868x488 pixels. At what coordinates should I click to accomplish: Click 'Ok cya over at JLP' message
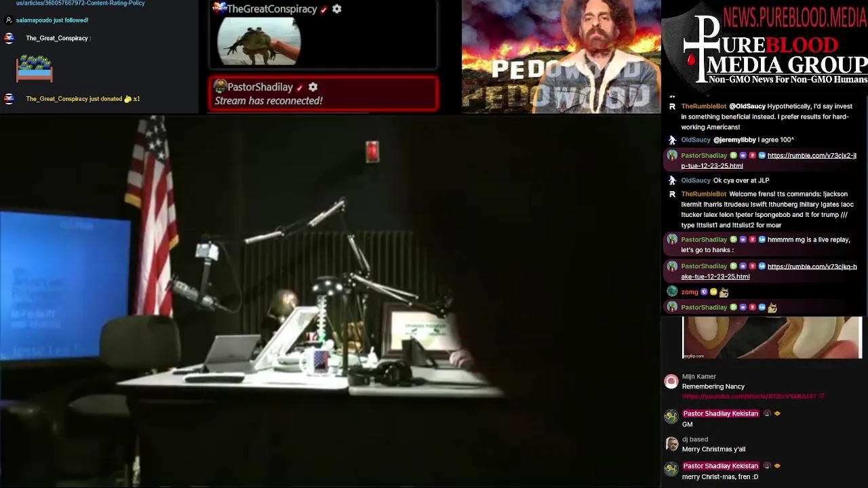pyautogui.click(x=741, y=180)
